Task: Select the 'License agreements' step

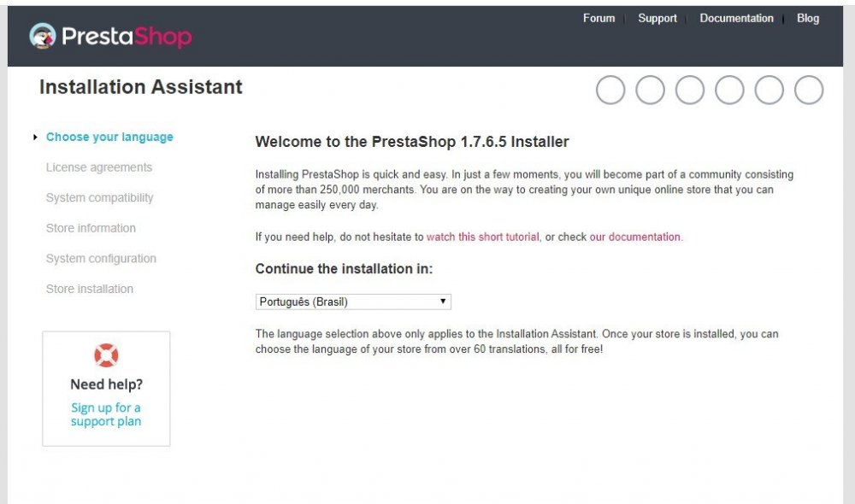Action: (x=99, y=167)
